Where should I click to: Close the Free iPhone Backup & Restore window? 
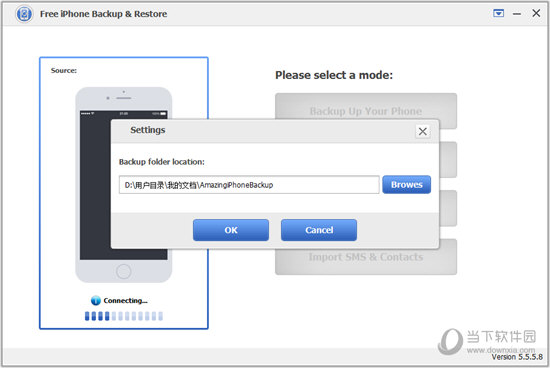(x=536, y=13)
